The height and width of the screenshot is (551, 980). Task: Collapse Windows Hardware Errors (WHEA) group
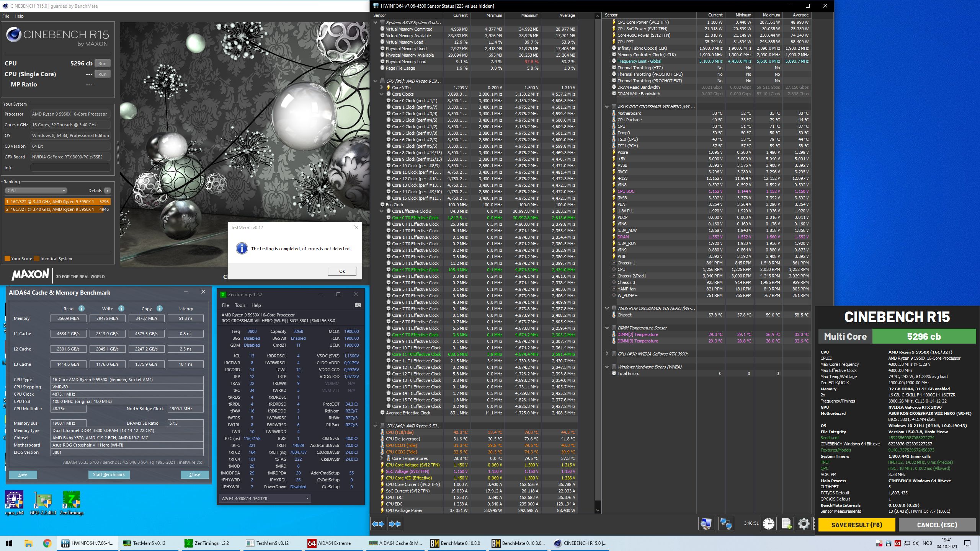[x=607, y=367]
